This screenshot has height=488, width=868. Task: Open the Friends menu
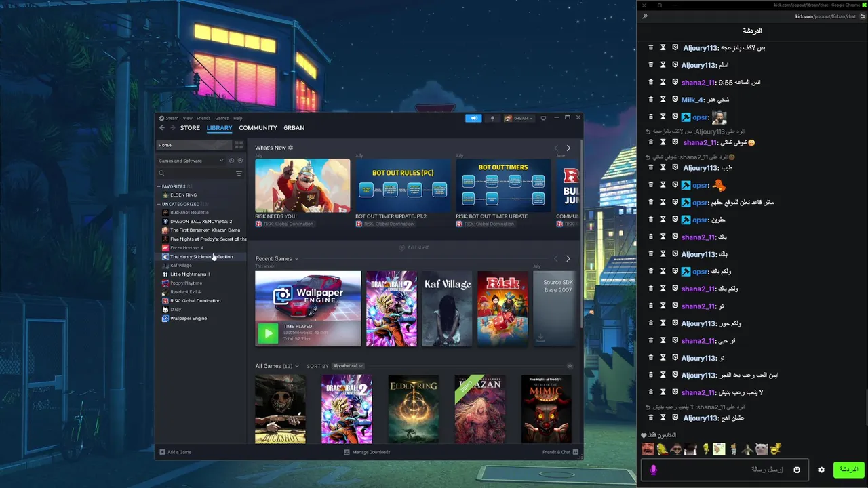pos(203,118)
